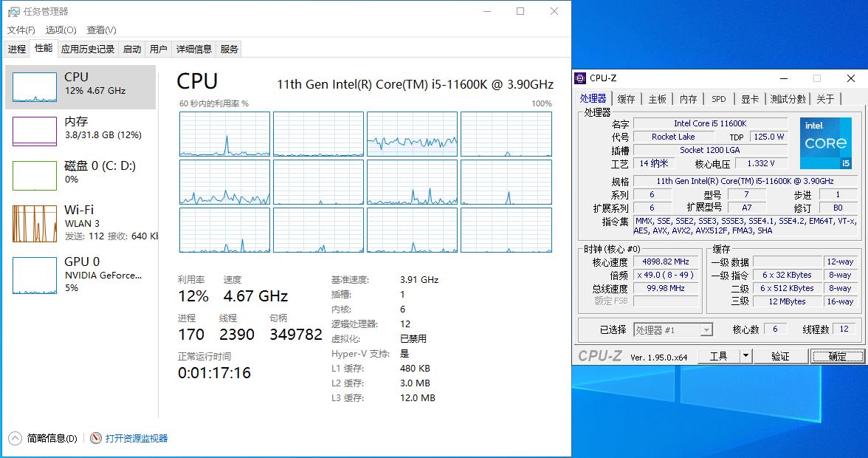Click the Task Manager title bar icon

pyautogui.click(x=14, y=12)
